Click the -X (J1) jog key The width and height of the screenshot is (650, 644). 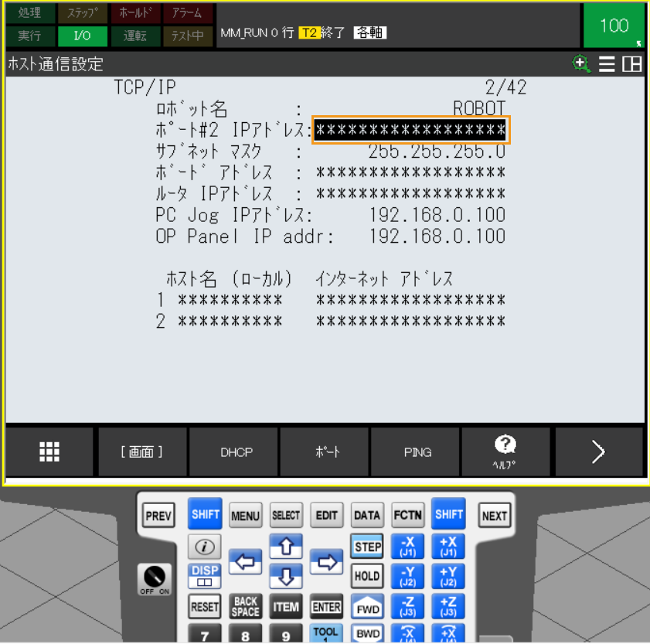[x=408, y=547]
